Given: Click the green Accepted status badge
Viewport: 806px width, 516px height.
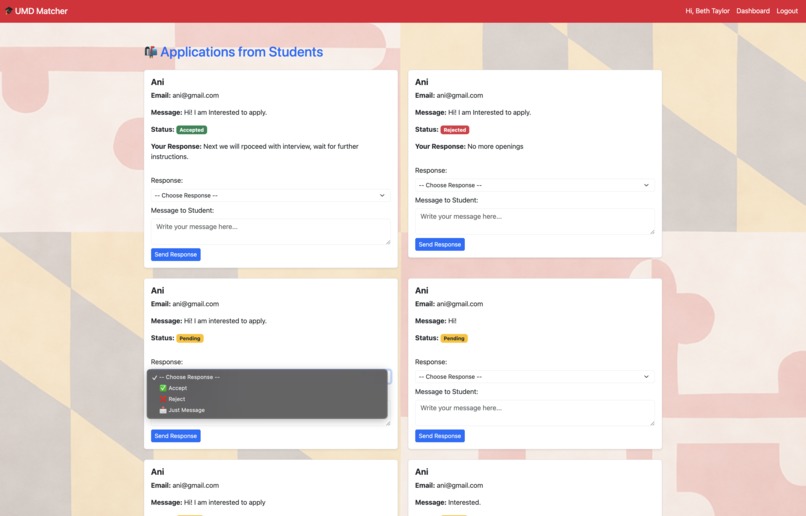Looking at the screenshot, I should 192,130.
